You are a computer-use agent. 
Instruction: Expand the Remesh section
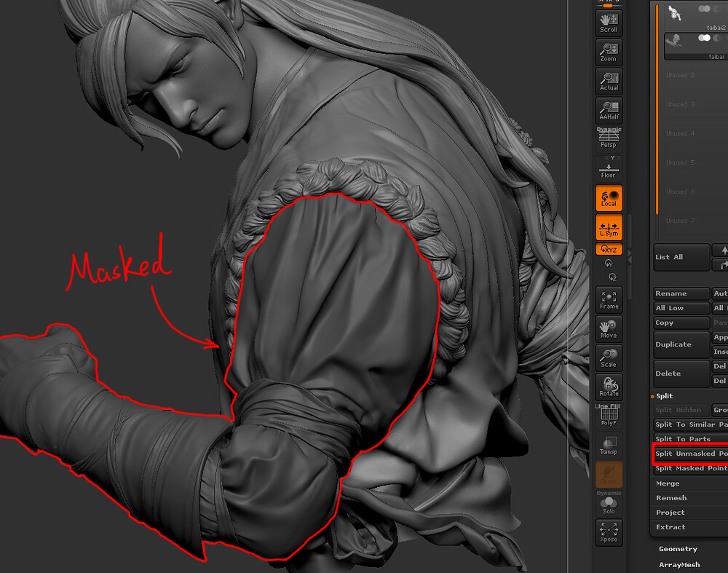click(x=671, y=498)
